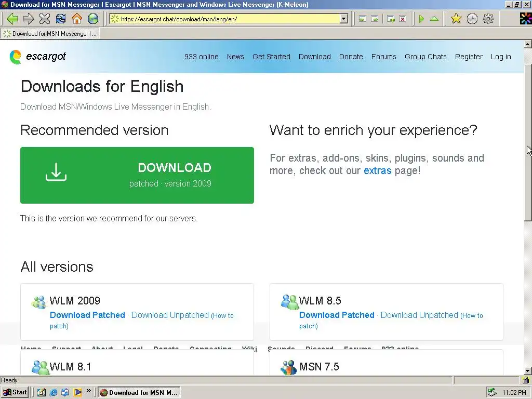Click the vertical scrollbar thumb
532x399 pixels.
528,142
